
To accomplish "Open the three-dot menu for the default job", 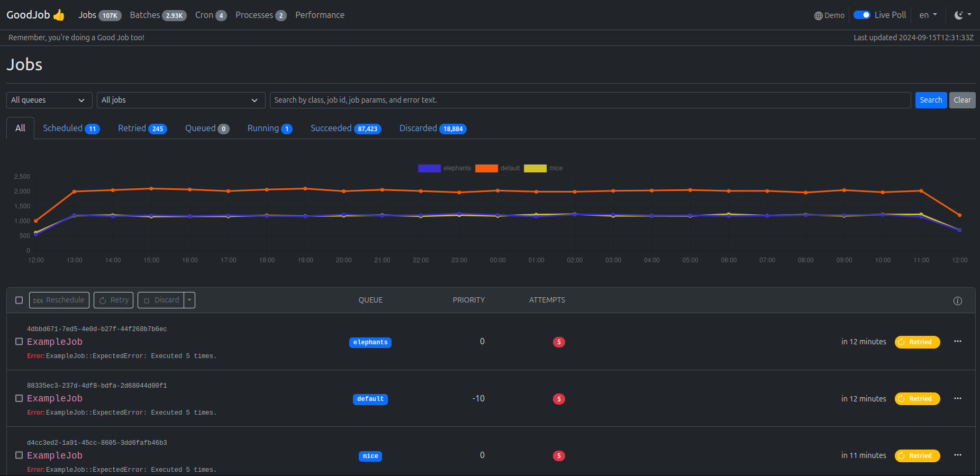I will pos(957,399).
